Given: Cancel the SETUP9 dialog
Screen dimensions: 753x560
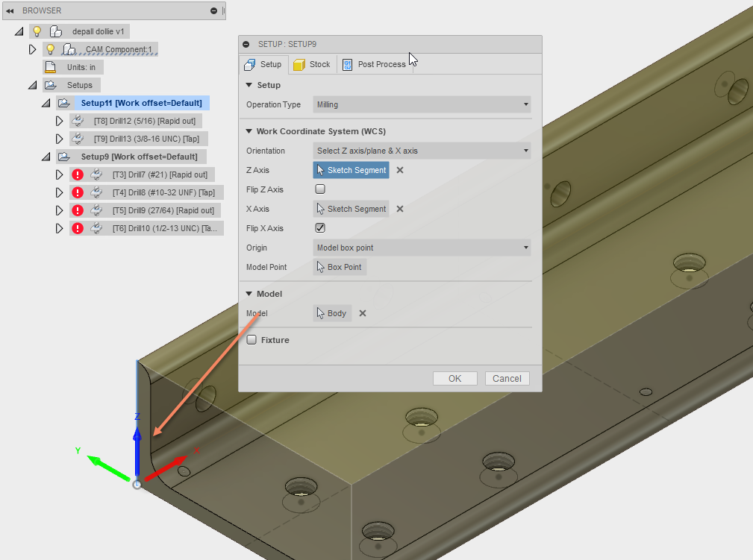Looking at the screenshot, I should pyautogui.click(x=507, y=378).
